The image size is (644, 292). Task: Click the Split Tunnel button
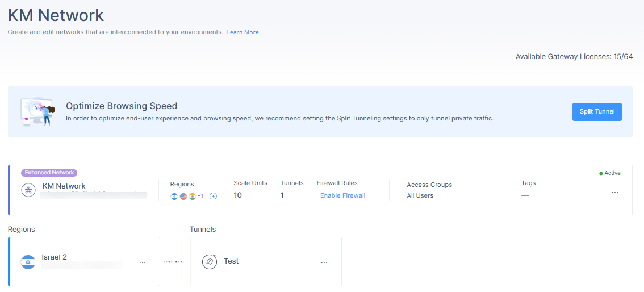(597, 112)
